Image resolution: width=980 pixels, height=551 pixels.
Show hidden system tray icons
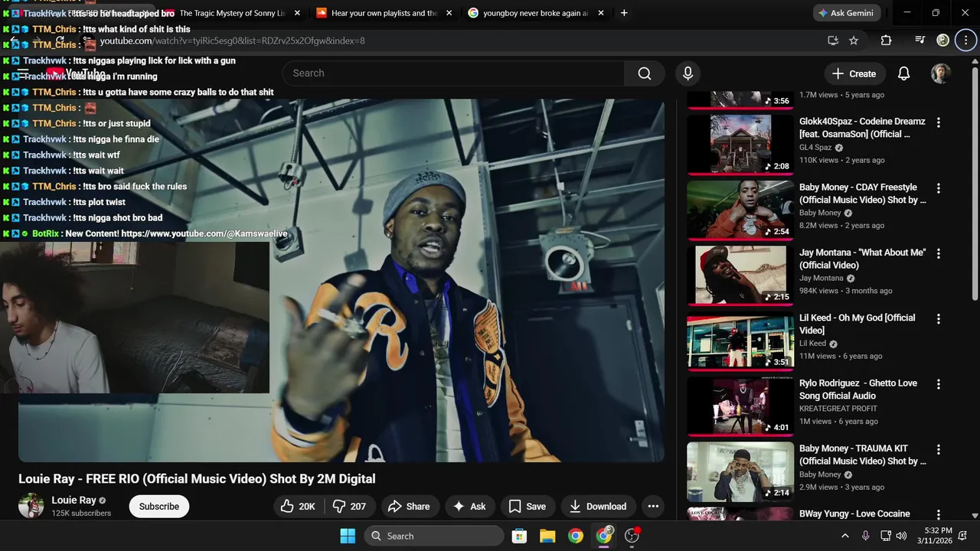click(x=844, y=536)
